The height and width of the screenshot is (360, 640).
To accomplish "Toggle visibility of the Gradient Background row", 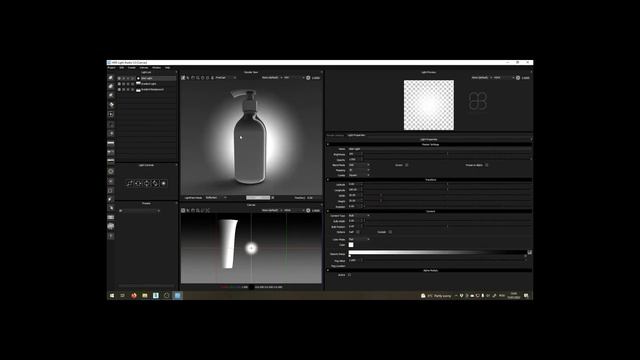I will click(x=119, y=89).
